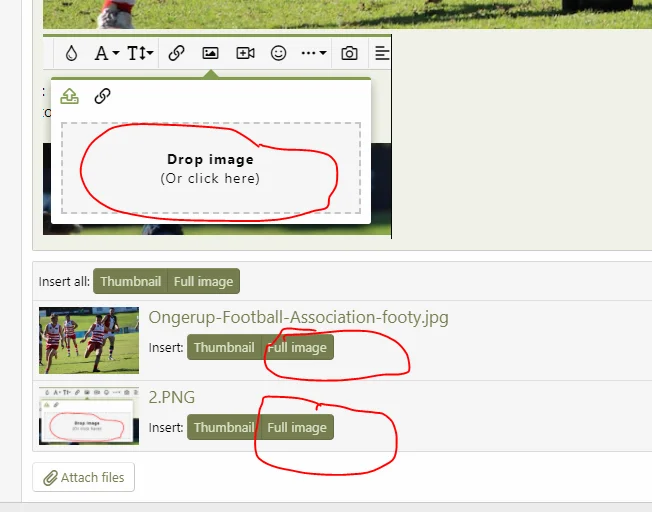
Task: Click the insert image toolbar icon
Action: [210, 53]
